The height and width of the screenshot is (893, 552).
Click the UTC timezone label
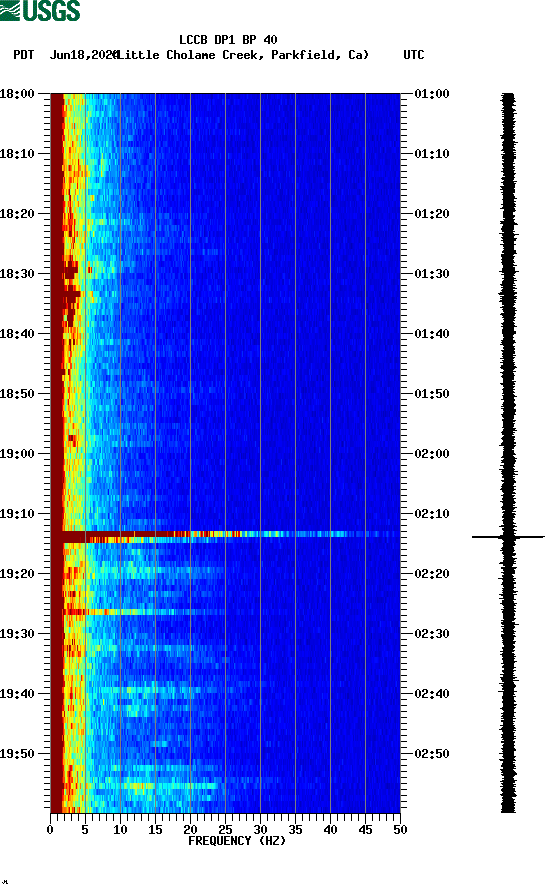pyautogui.click(x=414, y=55)
